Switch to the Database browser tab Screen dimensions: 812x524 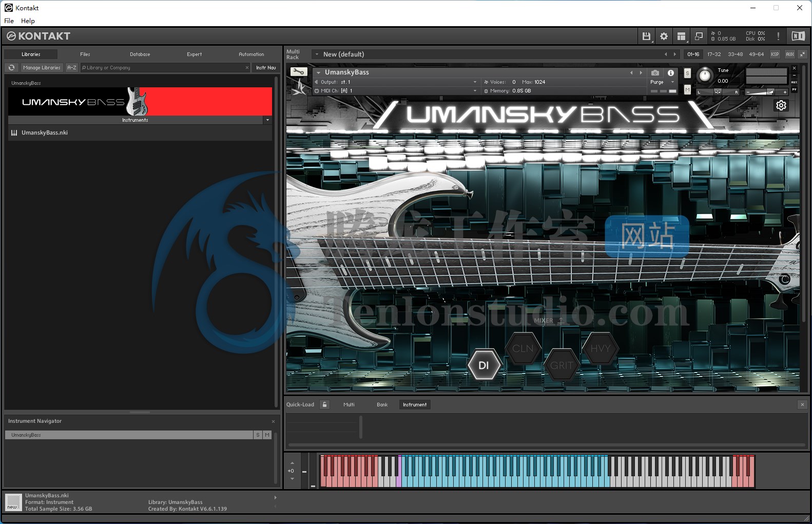point(140,54)
